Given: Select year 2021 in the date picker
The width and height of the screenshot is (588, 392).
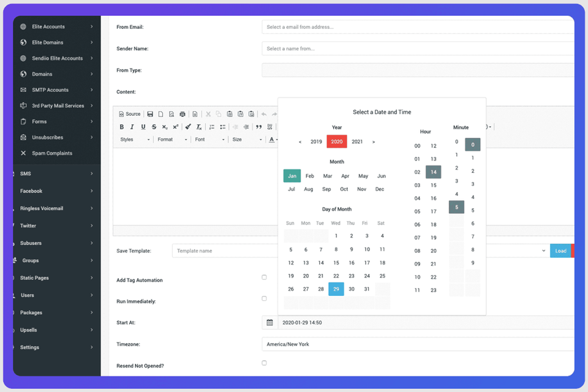Looking at the screenshot, I should coord(357,141).
